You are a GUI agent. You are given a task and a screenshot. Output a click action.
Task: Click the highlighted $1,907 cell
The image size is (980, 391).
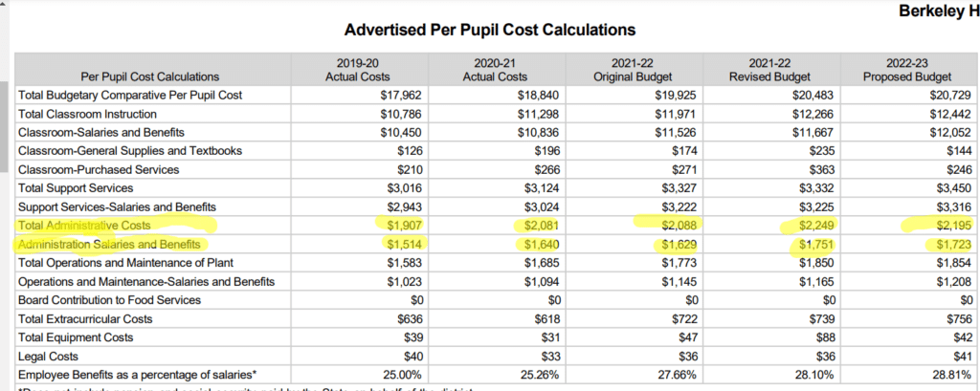(x=403, y=226)
